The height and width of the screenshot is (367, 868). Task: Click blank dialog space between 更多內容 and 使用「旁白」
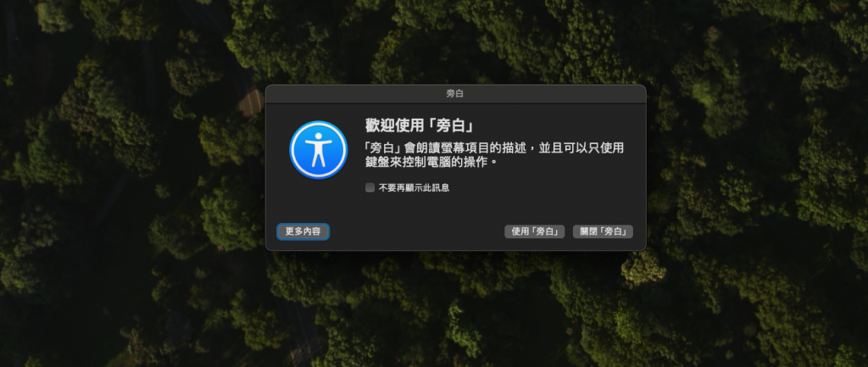(416, 231)
